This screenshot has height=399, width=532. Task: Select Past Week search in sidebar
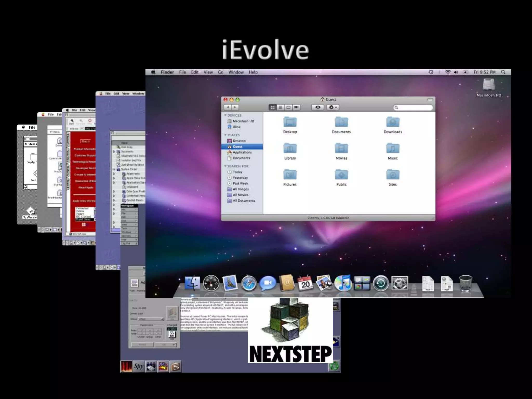(x=242, y=183)
